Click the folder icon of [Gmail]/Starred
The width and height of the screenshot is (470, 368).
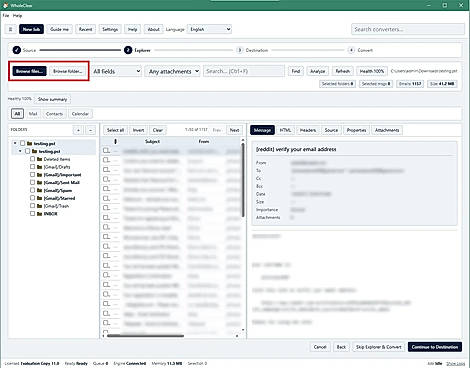39,198
